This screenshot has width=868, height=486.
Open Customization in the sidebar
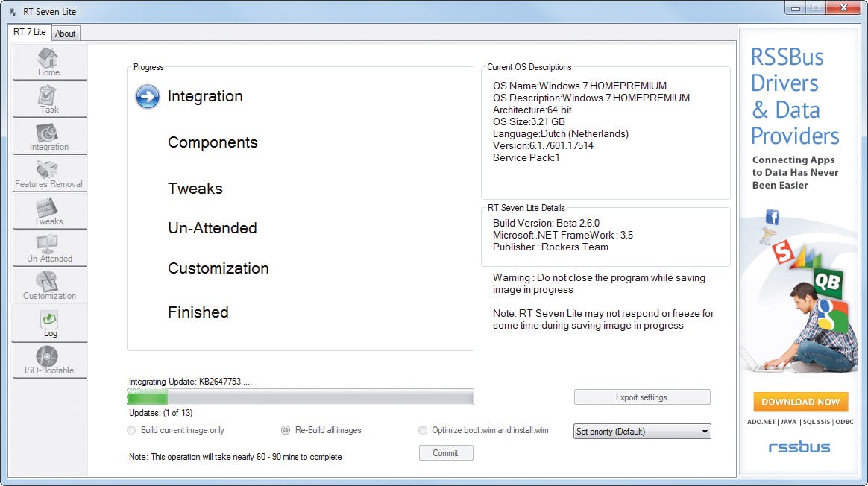(49, 285)
